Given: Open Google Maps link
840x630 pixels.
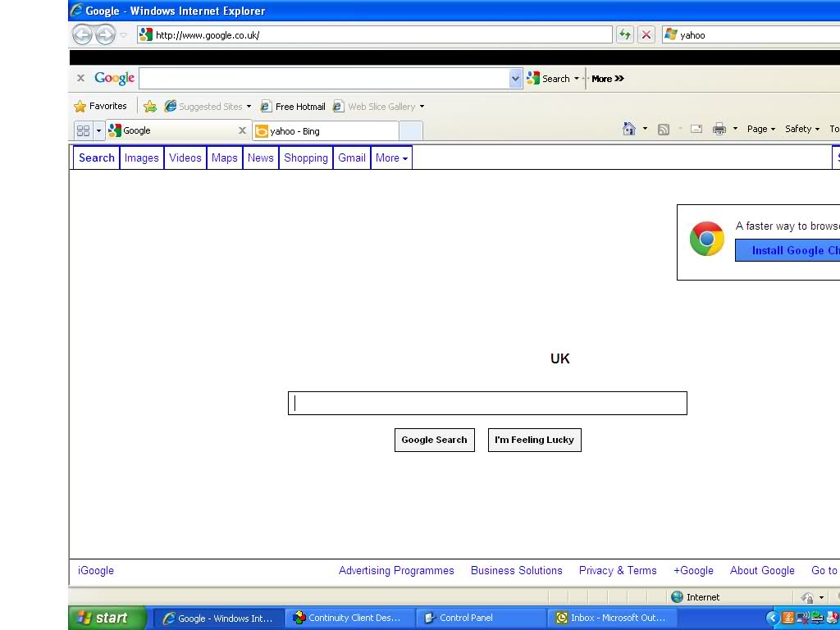Looking at the screenshot, I should [225, 157].
